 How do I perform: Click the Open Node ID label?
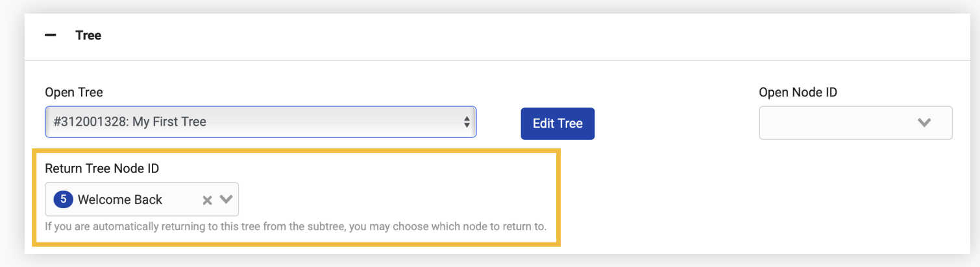pos(798,93)
